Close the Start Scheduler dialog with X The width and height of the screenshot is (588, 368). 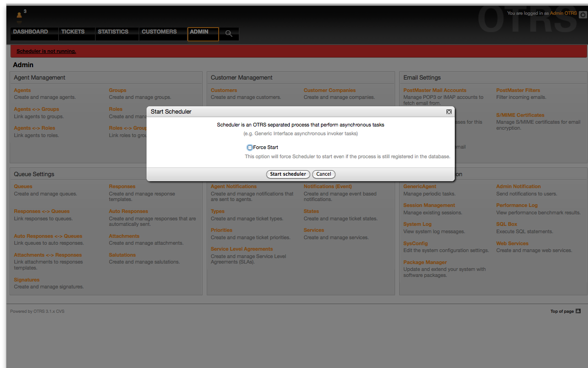click(449, 112)
